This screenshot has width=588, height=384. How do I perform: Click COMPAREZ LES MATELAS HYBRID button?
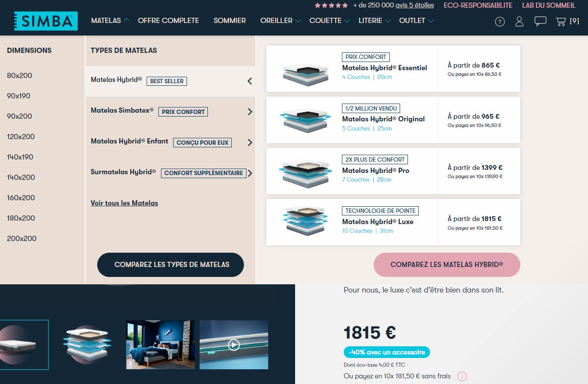[x=447, y=264]
